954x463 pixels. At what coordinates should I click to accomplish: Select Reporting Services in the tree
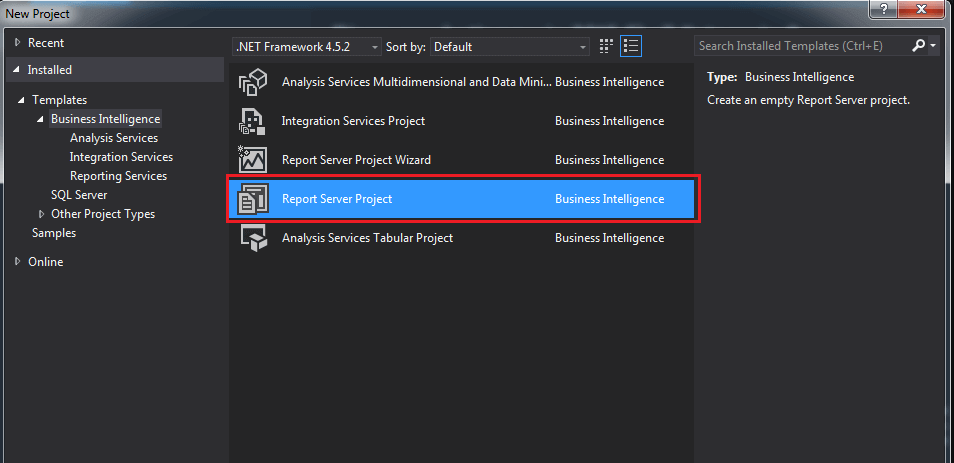click(118, 176)
